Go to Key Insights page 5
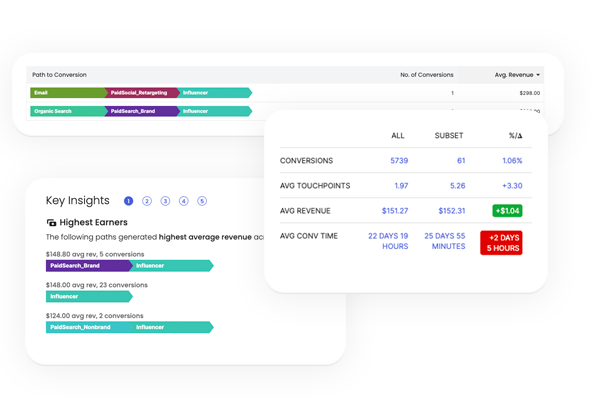Viewport: 600px width, 400px height. pyautogui.click(x=202, y=201)
